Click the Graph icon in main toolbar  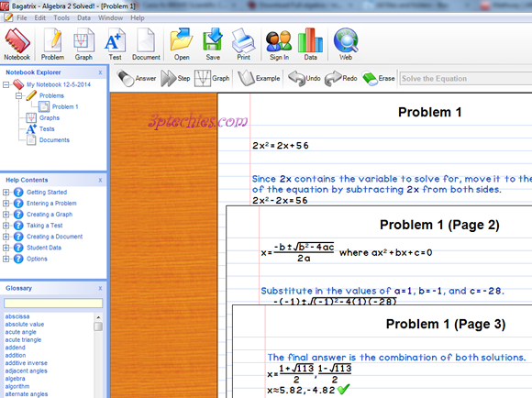(83, 44)
